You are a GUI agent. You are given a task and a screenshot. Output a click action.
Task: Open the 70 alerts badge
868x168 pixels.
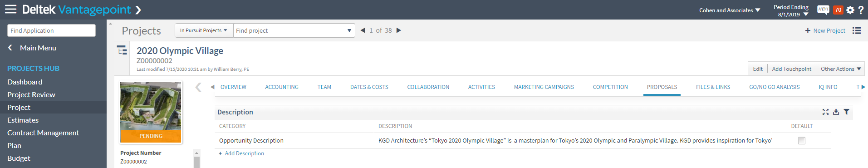tap(838, 10)
